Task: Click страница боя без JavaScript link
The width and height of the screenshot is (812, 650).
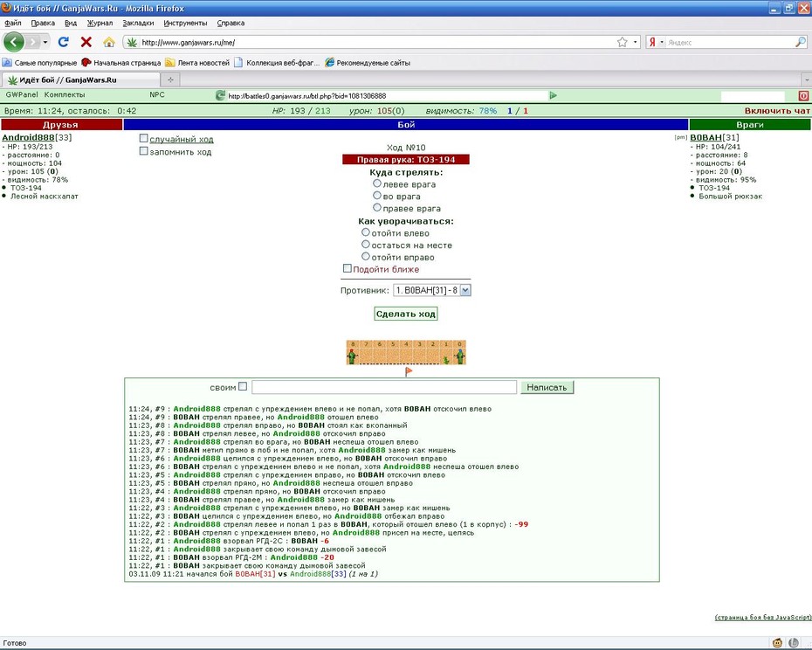Action: click(x=763, y=618)
